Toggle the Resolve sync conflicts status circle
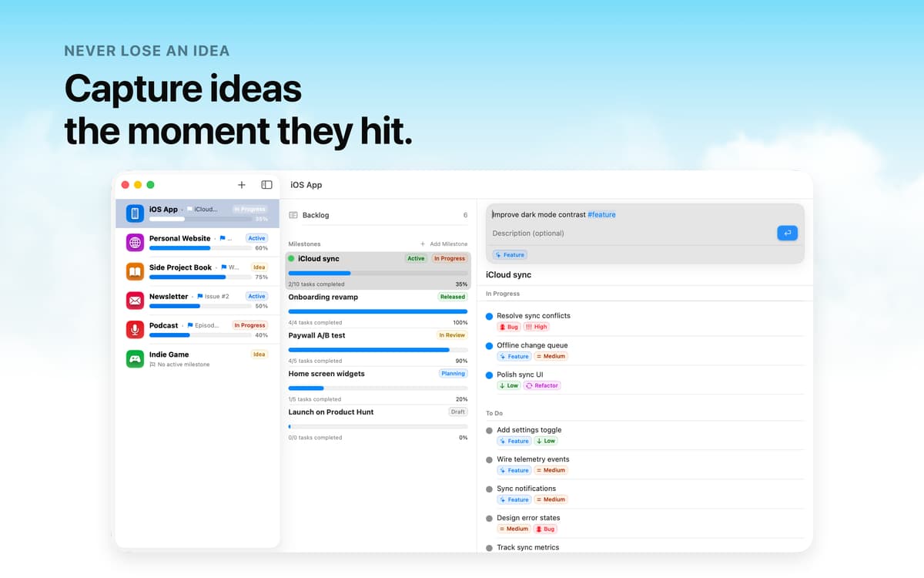 point(490,316)
